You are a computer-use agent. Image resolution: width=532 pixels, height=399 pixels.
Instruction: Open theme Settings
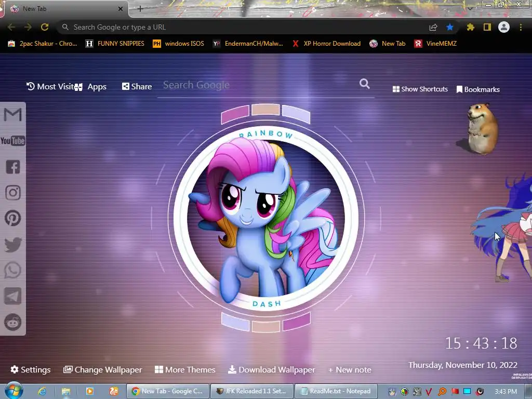pos(31,369)
